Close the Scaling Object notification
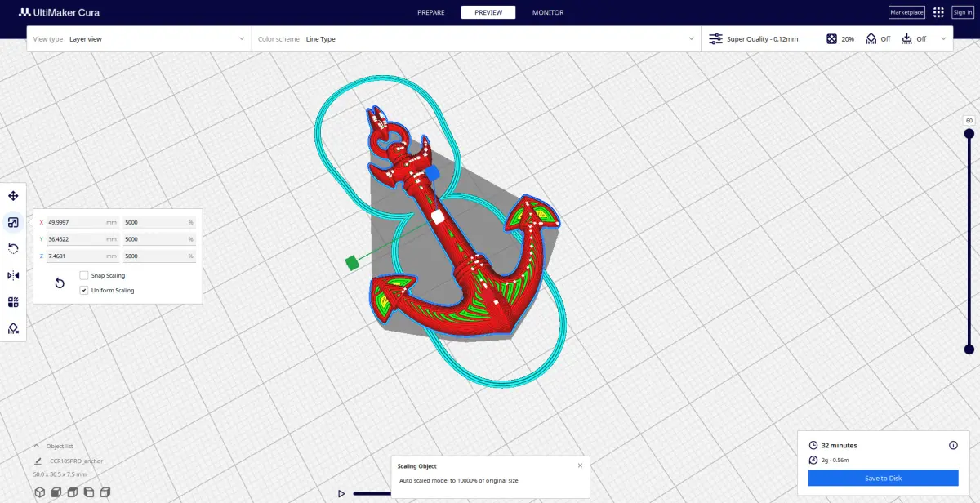980x503 pixels. [x=581, y=465]
